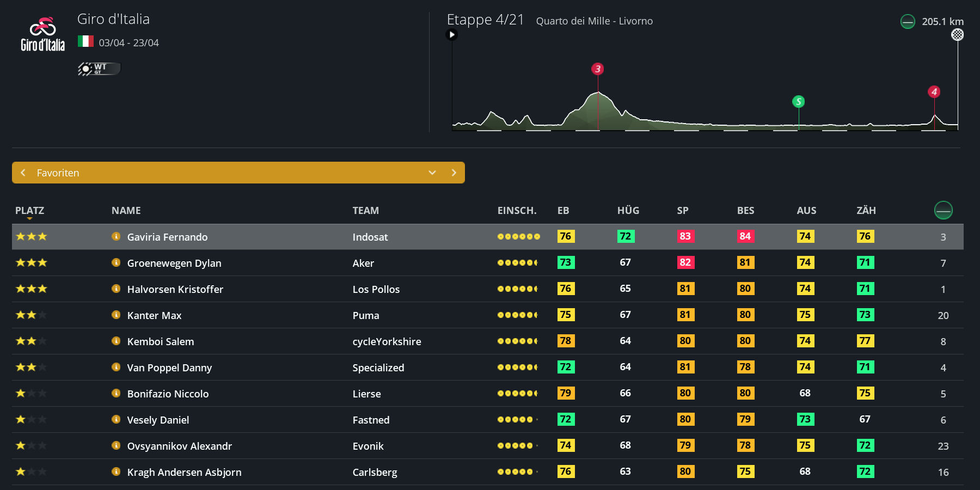
Task: Go to next view with right arrow
Action: (454, 173)
